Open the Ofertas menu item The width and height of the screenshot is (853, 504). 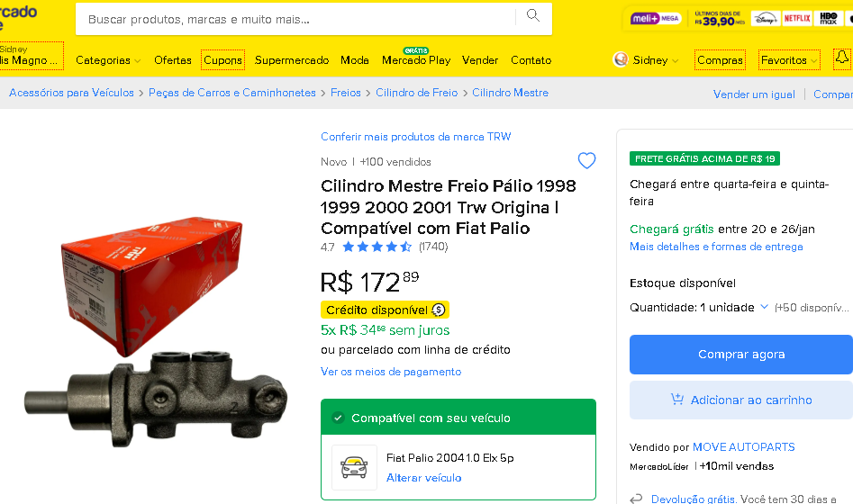172,60
